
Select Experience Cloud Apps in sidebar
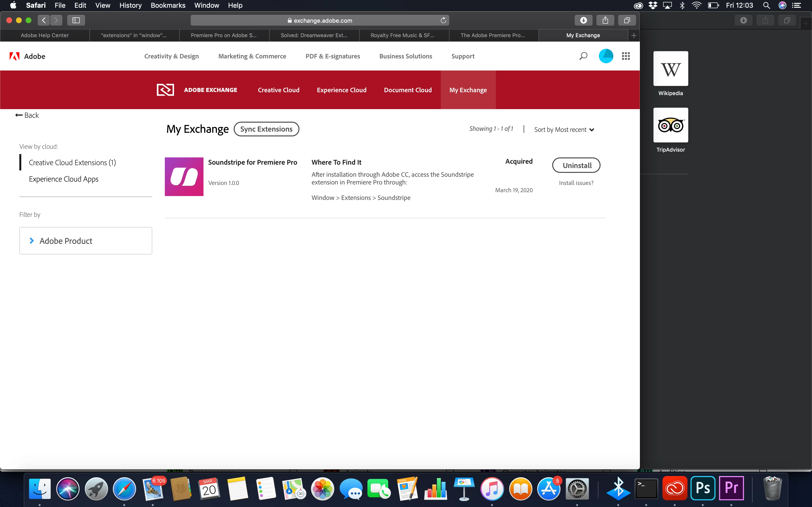pos(64,179)
